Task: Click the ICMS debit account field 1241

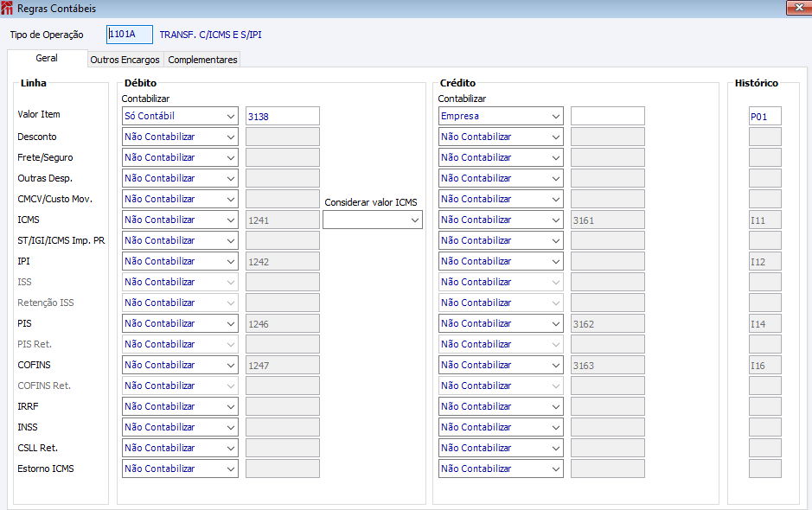Action: tap(282, 220)
